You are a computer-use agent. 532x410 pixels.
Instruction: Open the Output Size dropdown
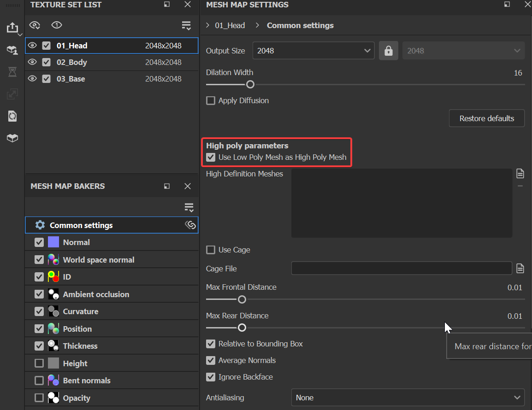tap(313, 50)
